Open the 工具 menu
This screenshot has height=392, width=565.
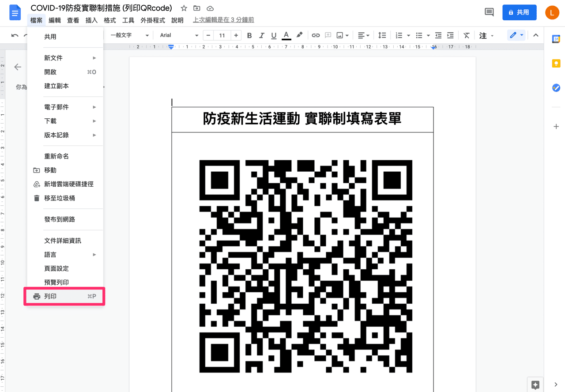(128, 20)
